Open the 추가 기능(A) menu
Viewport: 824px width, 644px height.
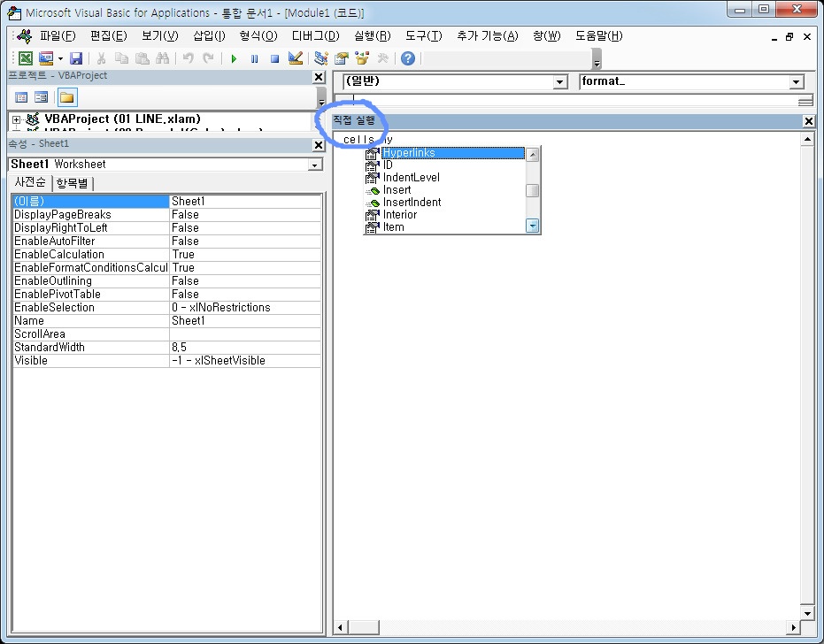click(x=488, y=35)
